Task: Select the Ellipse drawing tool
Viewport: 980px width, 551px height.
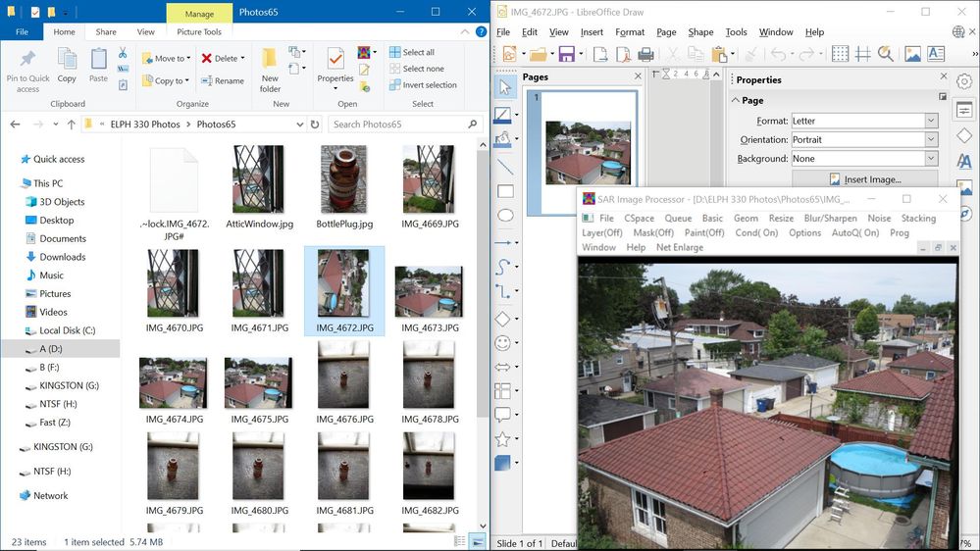Action: 505,216
